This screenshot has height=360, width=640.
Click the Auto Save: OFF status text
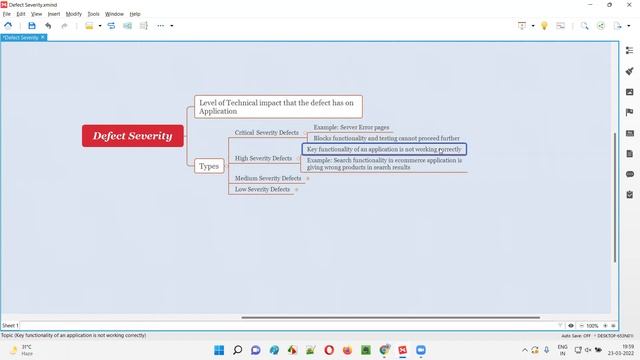[576, 336]
